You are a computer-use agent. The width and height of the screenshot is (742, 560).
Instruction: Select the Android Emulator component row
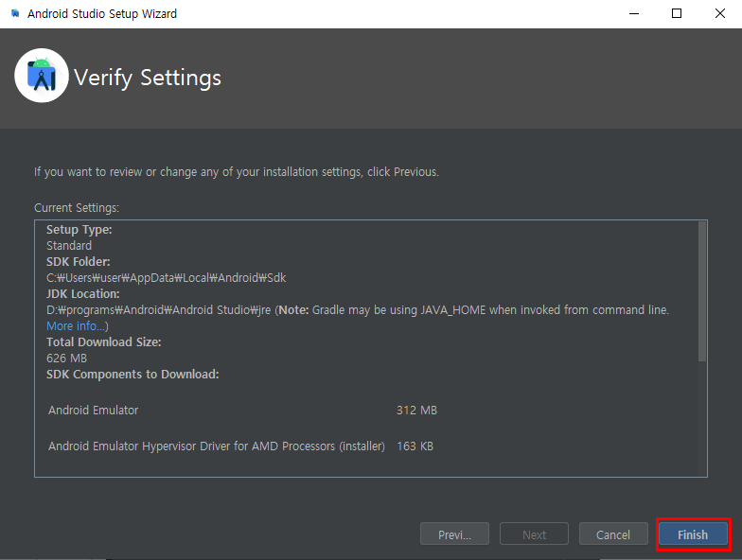click(242, 411)
